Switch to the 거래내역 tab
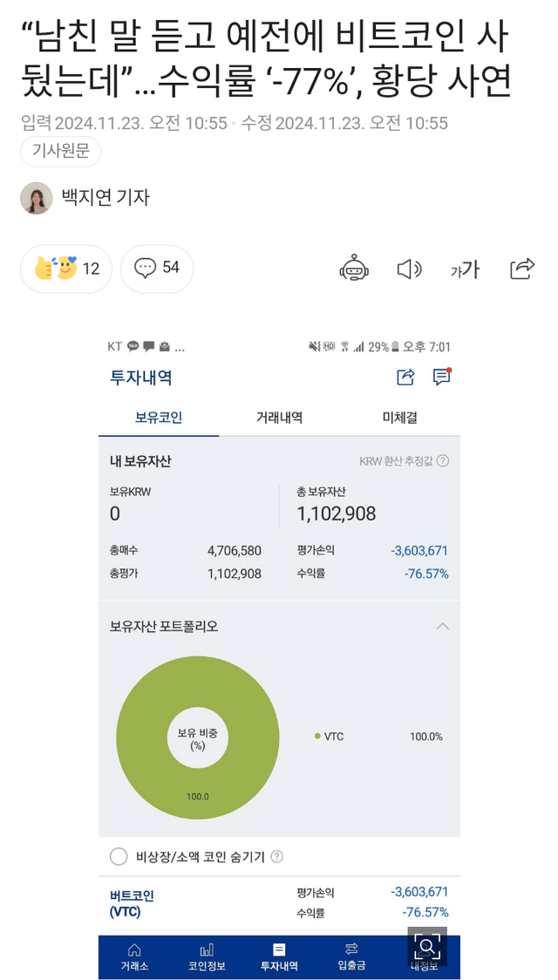 coord(279,418)
